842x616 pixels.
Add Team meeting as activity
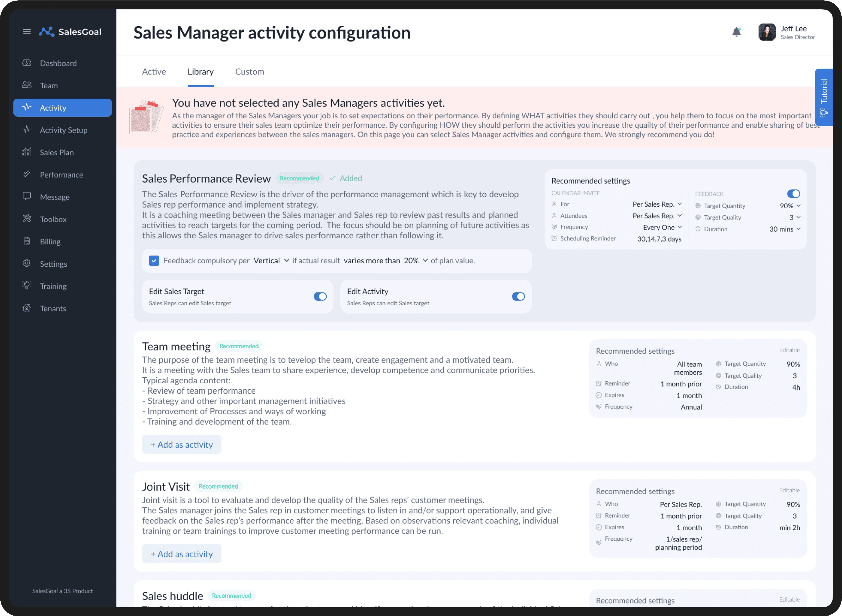(182, 444)
